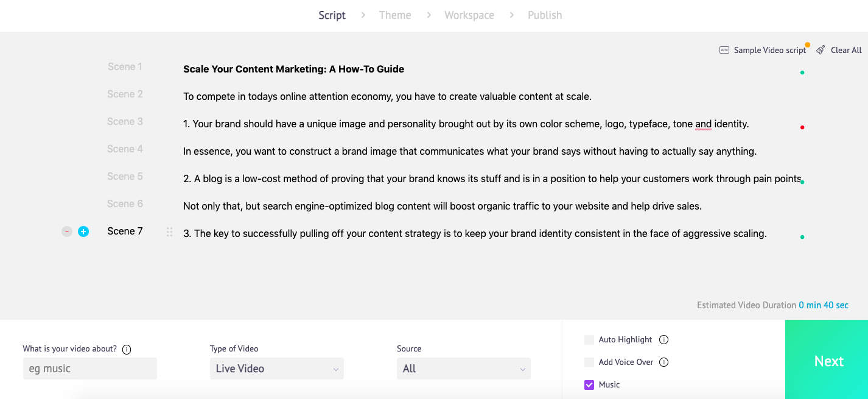Viewport: 868px width, 399px height.
Task: Click the drag handle beside Scene 7
Action: [169, 231]
